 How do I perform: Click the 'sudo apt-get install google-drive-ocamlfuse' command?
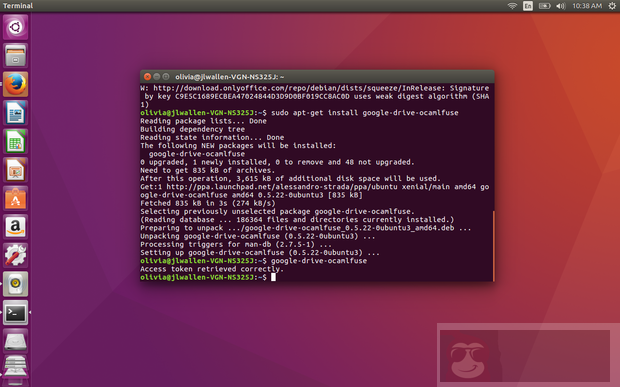365,113
